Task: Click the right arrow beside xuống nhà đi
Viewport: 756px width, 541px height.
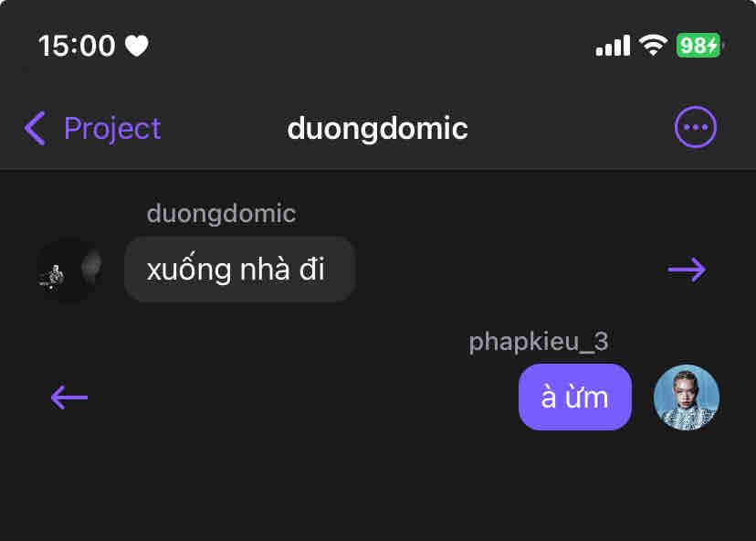Action: (x=687, y=270)
